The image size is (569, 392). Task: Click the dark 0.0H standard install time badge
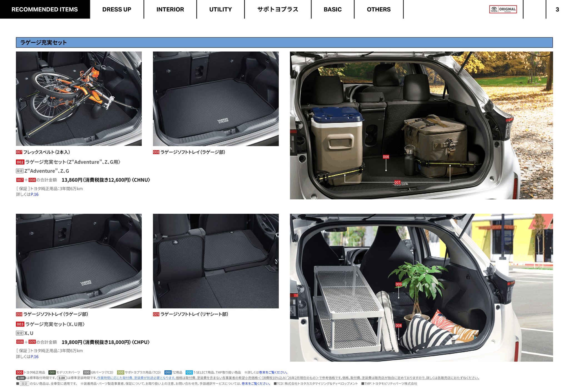(x=21, y=378)
